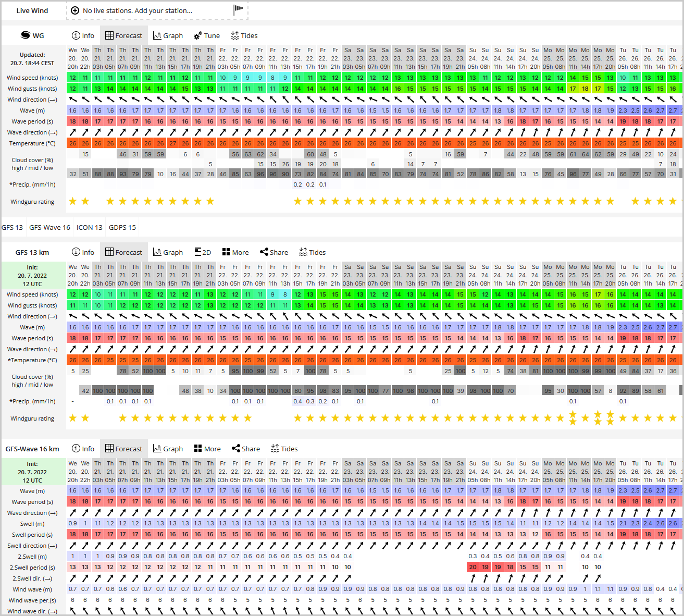
Task: Click the plus icon to add station
Action: 75,10
